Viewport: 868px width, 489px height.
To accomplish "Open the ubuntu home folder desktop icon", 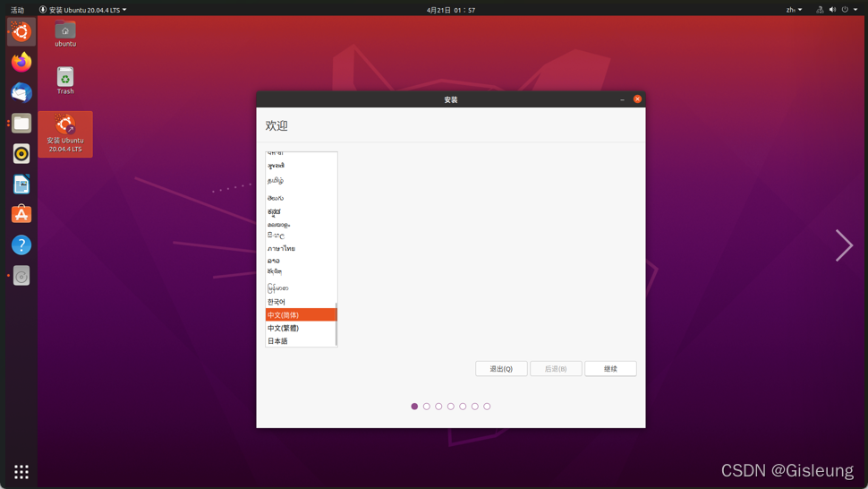I will [x=65, y=33].
